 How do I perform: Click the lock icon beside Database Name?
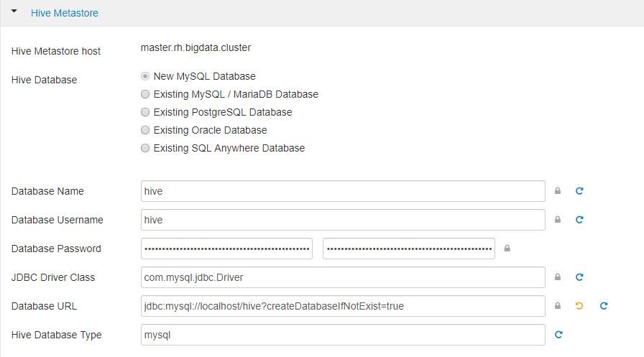(x=558, y=191)
